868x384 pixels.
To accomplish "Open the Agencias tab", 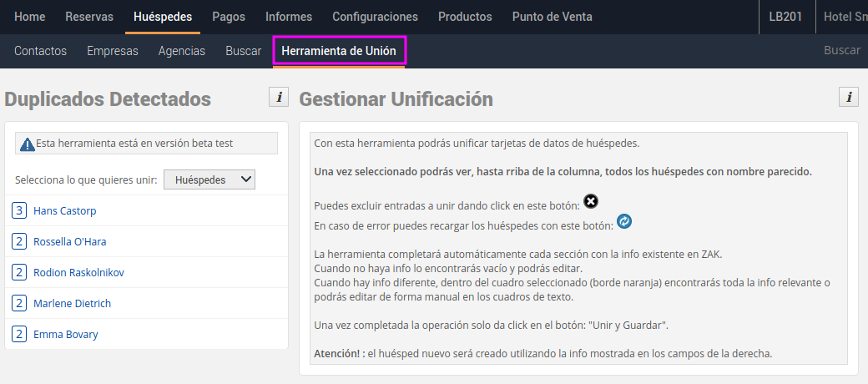I will [x=182, y=51].
